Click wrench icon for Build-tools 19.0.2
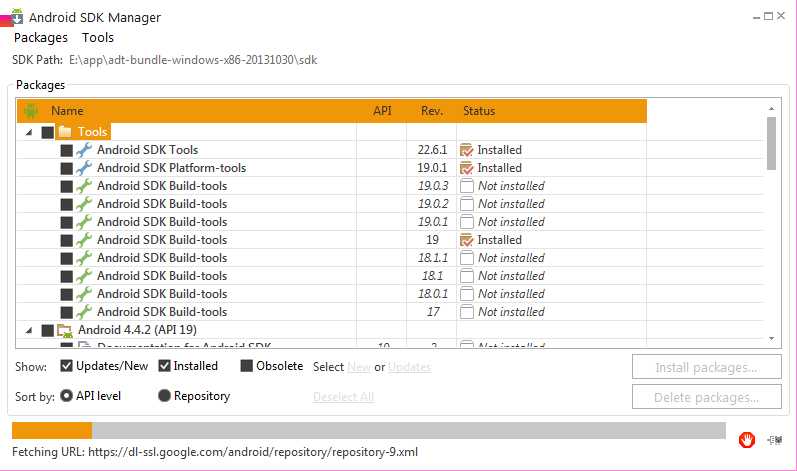The image size is (797, 471). click(84, 204)
